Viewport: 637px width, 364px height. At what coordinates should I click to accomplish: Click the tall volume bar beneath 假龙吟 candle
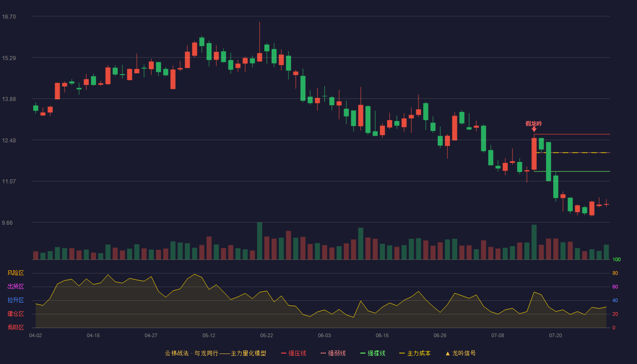point(534,242)
